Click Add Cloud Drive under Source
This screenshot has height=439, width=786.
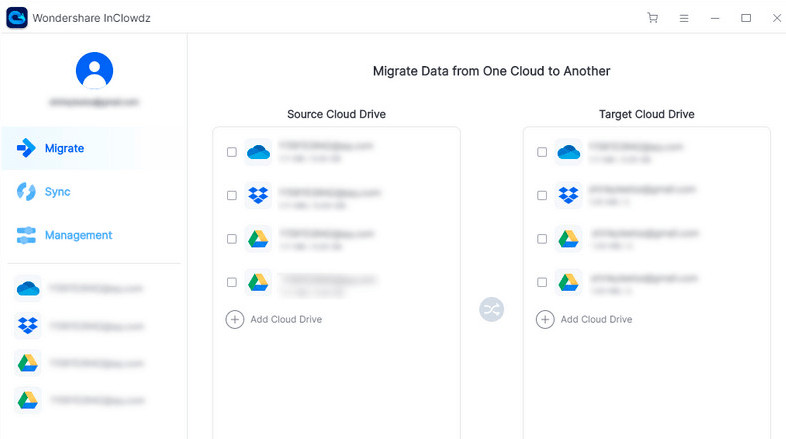[274, 319]
